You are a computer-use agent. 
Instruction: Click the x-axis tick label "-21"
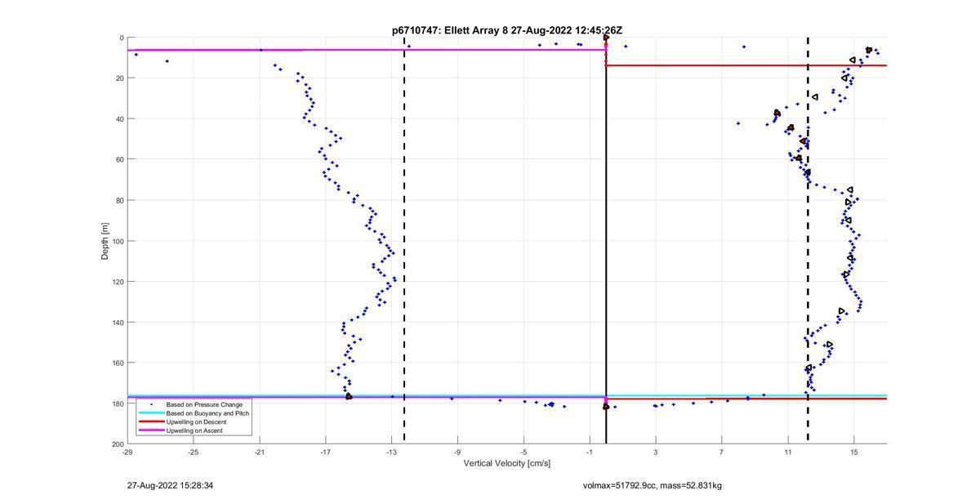(260, 452)
